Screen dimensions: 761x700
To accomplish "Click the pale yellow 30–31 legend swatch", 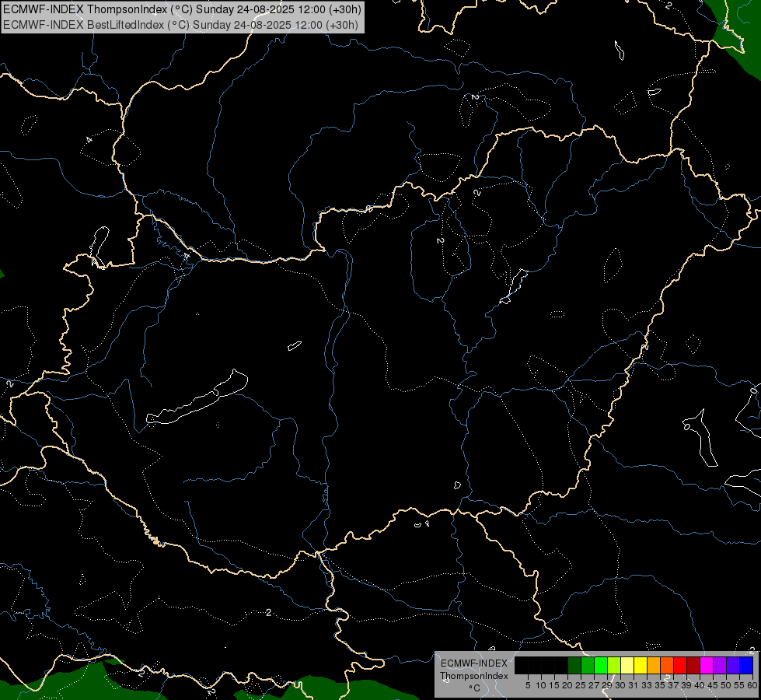I will coord(627,665).
